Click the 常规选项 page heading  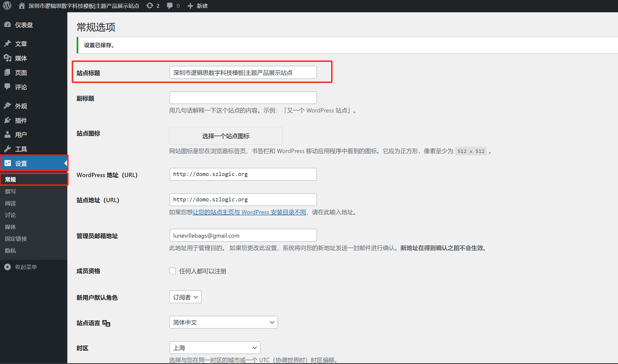(96, 27)
